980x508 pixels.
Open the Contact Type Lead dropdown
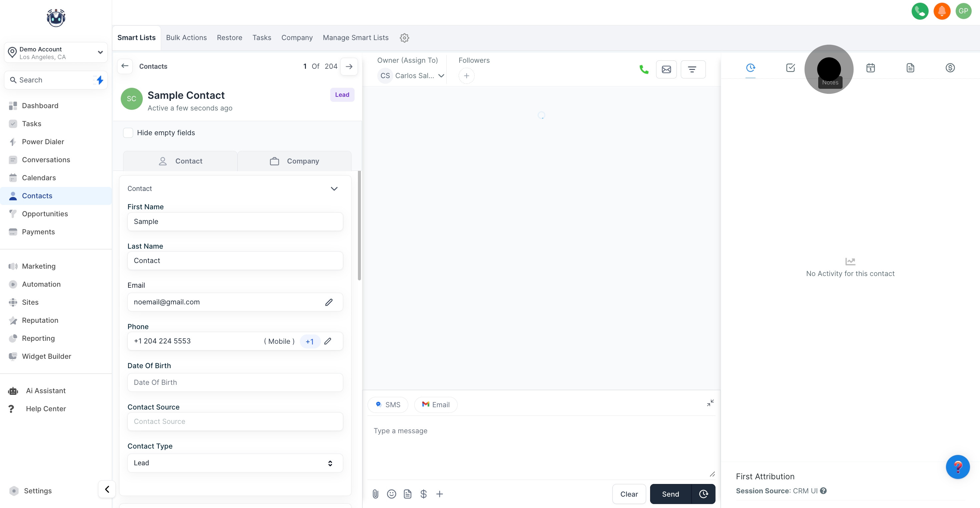235,463
